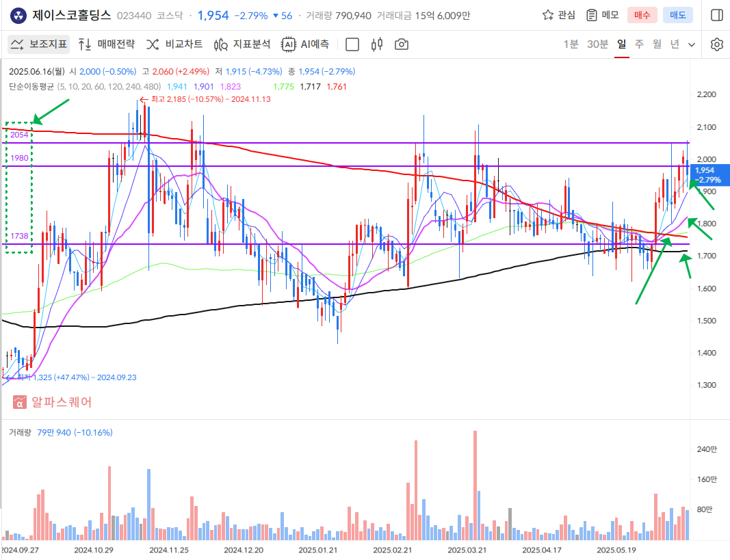730x560 pixels.
Task: Click the red 매수 buy button
Action: pyautogui.click(x=642, y=15)
